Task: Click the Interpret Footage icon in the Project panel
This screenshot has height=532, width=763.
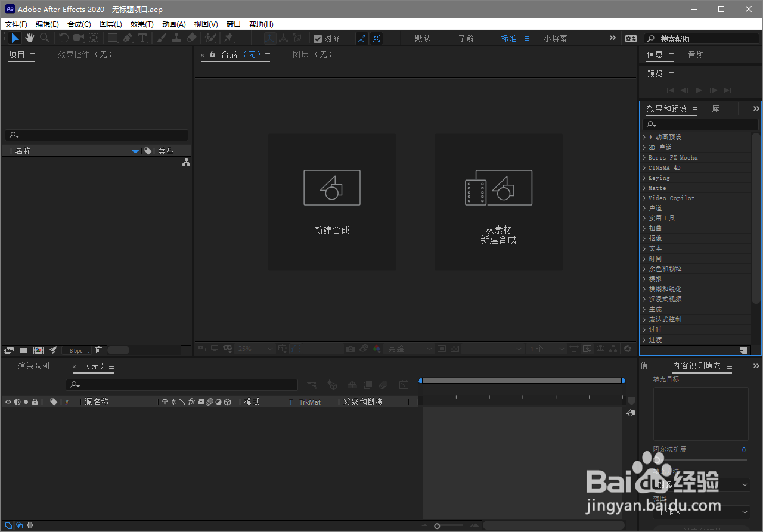Action: tap(8, 350)
